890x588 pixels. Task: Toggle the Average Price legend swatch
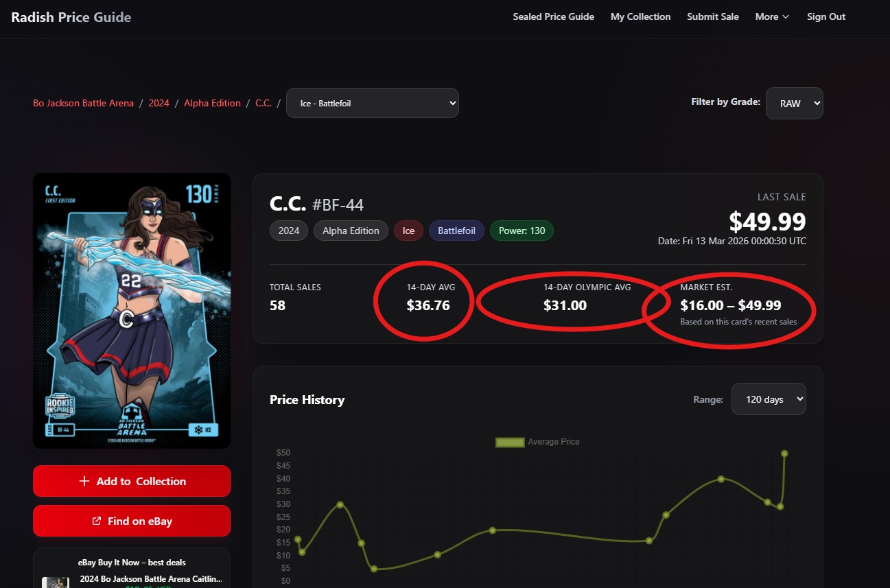click(510, 442)
